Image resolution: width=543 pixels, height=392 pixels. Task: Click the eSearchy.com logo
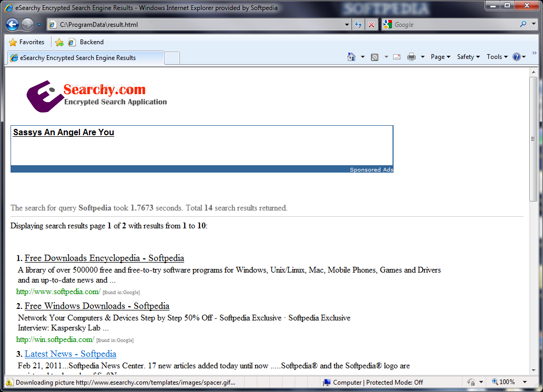(x=97, y=96)
